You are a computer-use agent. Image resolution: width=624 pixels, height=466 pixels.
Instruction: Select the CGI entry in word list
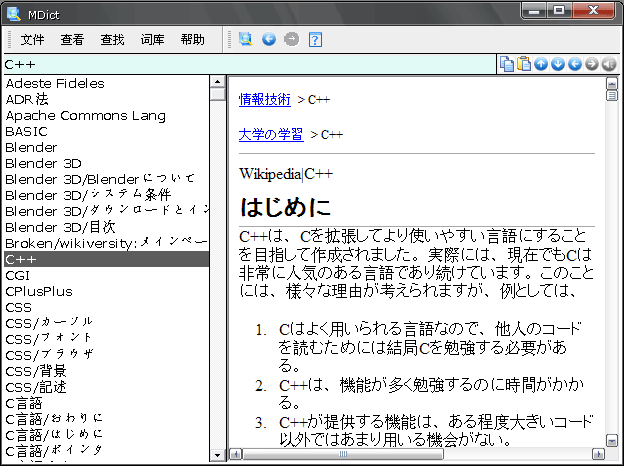(x=17, y=275)
